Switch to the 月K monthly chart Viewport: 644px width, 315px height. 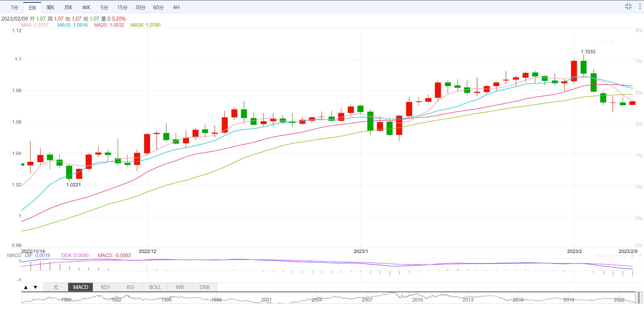pyautogui.click(x=68, y=7)
